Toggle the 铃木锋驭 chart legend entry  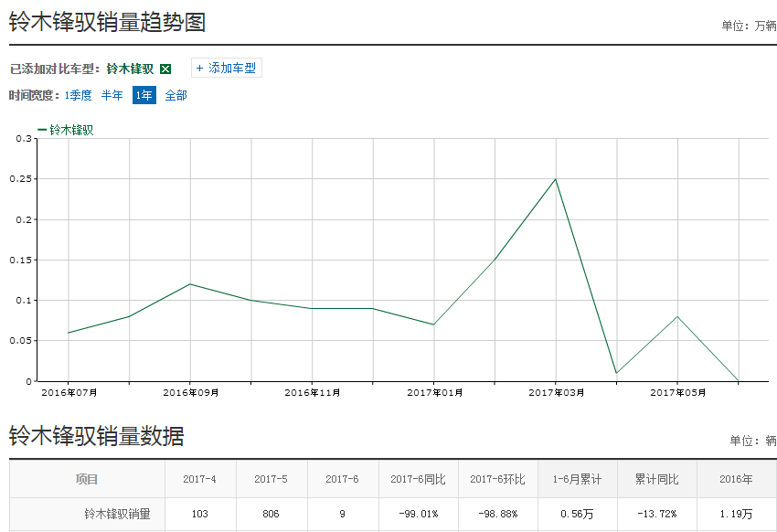point(66,130)
